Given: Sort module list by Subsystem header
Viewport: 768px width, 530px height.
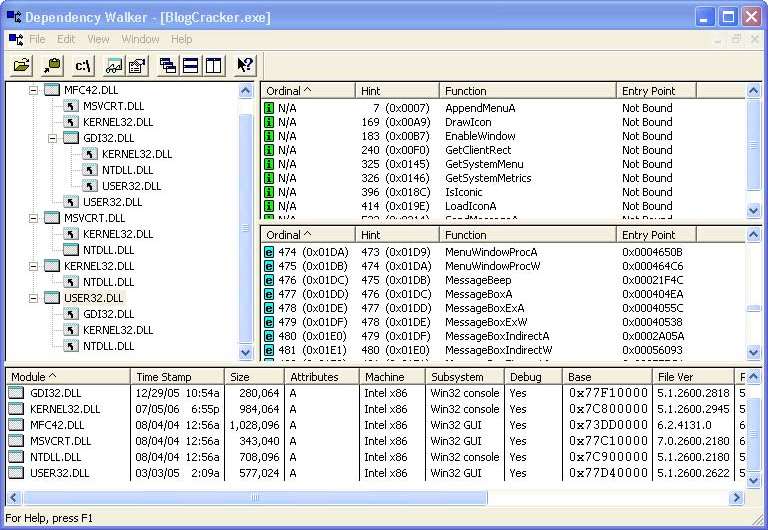Looking at the screenshot, I should tap(464, 377).
